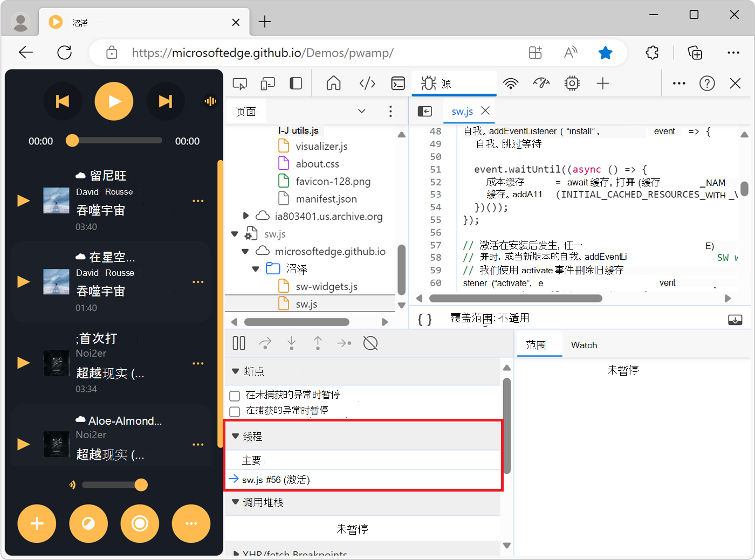The image size is (755, 560).
Task: Switch to the Watch tab
Action: click(x=584, y=344)
